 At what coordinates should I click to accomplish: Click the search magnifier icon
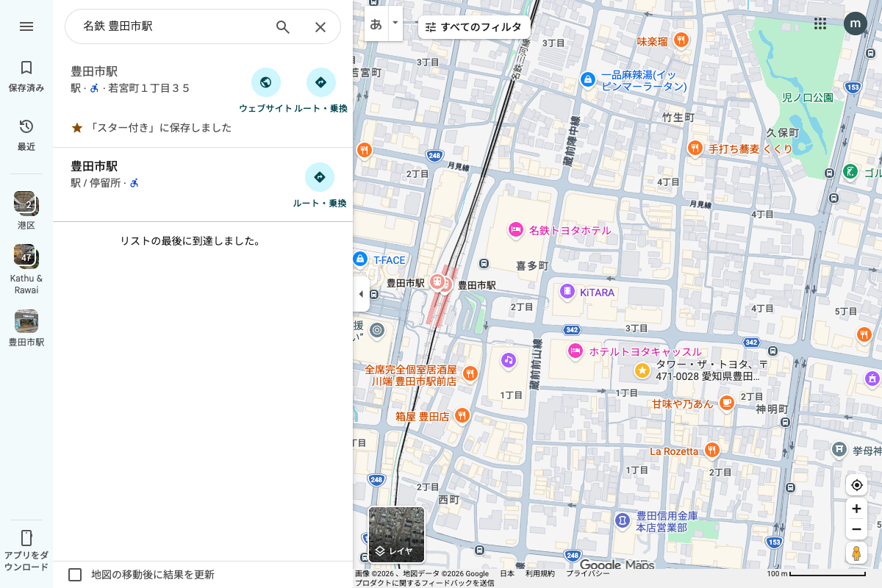pyautogui.click(x=283, y=27)
